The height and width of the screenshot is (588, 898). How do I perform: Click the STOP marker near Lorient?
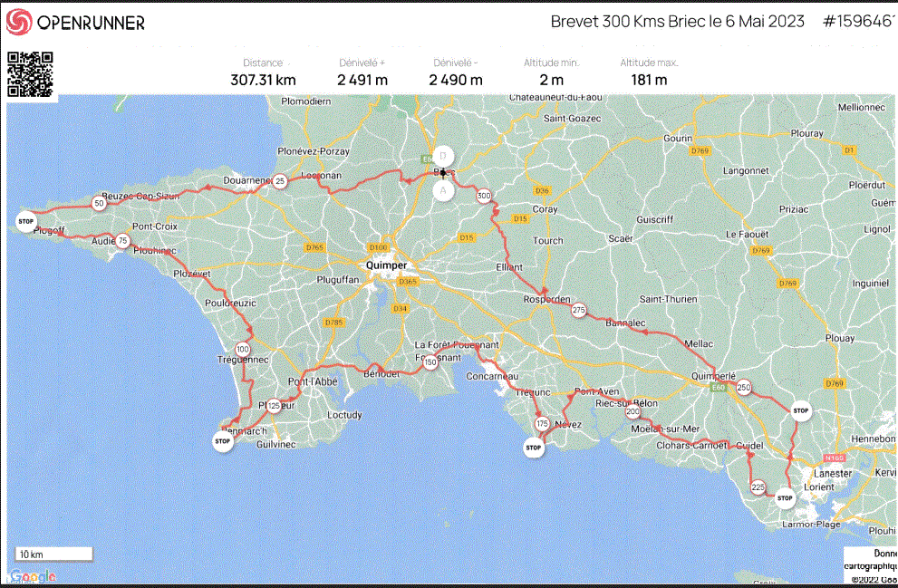click(785, 497)
